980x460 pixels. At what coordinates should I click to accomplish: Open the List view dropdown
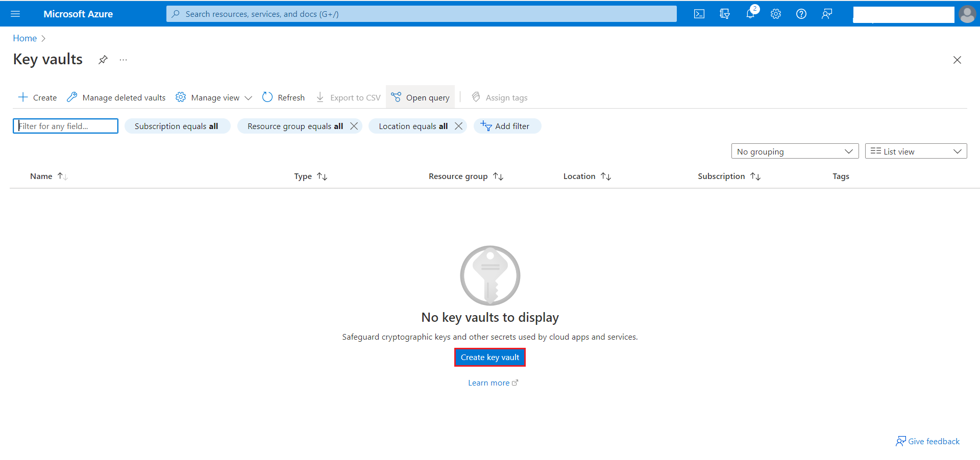coord(915,151)
